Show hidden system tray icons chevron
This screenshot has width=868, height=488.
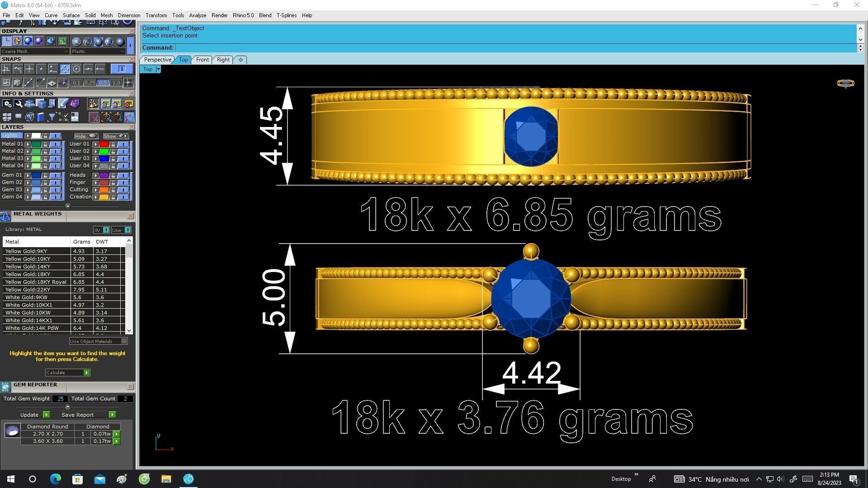coord(759,479)
